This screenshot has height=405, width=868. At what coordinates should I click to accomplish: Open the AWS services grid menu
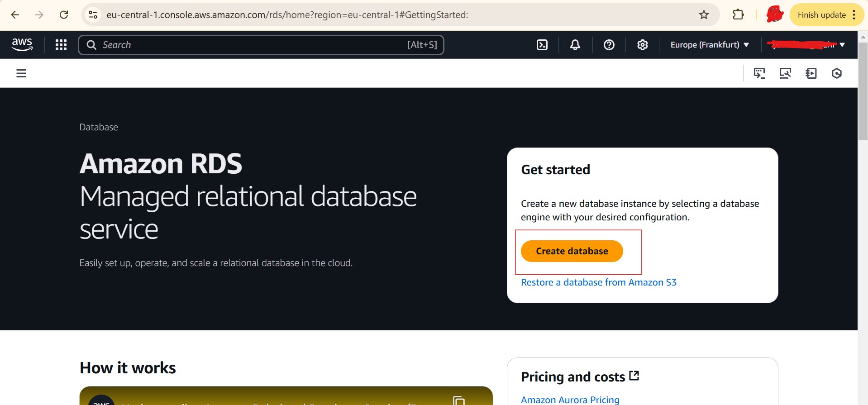tap(61, 45)
